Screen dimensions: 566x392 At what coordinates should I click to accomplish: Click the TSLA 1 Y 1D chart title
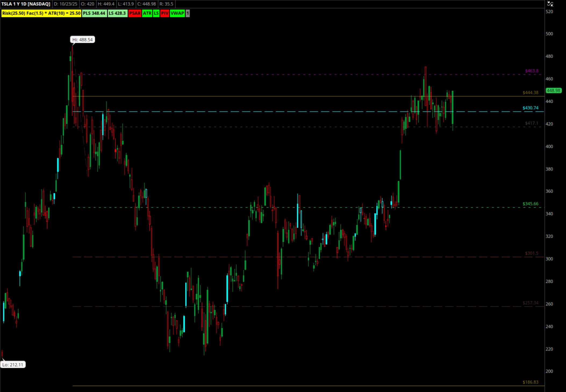26,4
